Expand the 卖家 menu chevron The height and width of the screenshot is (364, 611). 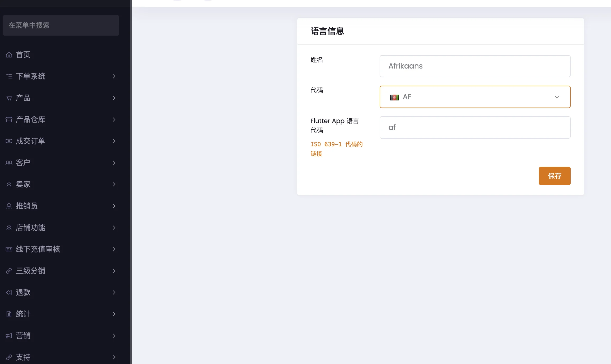(114, 185)
